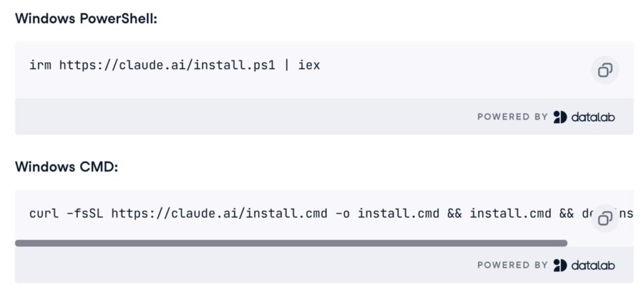
Task: Click the "-fsSL" flag in the curl command
Action: (85, 213)
